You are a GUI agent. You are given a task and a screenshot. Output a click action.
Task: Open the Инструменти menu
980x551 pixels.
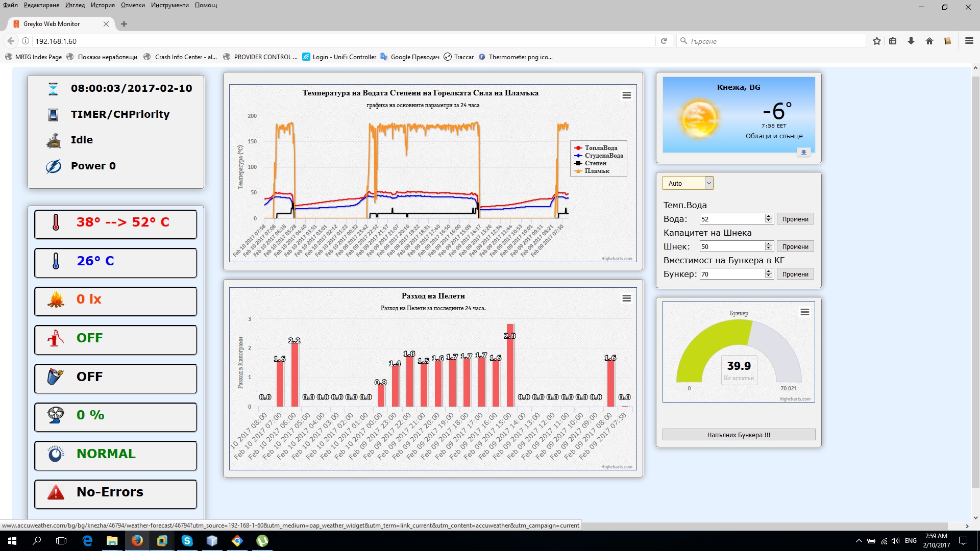(169, 5)
